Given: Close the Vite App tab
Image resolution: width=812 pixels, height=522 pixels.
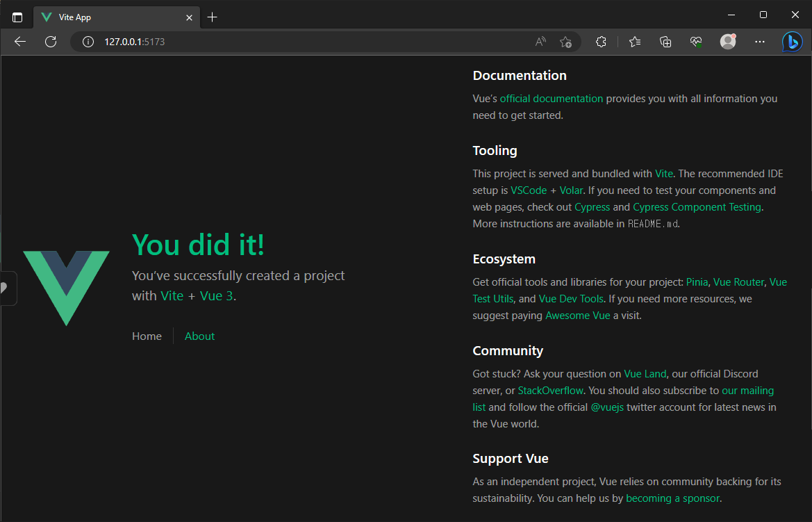Looking at the screenshot, I should [189, 17].
